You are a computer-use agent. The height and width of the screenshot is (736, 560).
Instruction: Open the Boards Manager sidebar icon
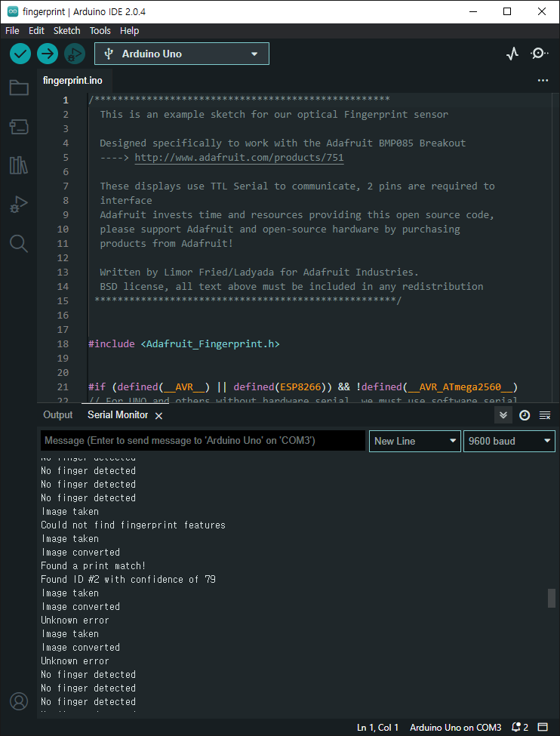19,127
